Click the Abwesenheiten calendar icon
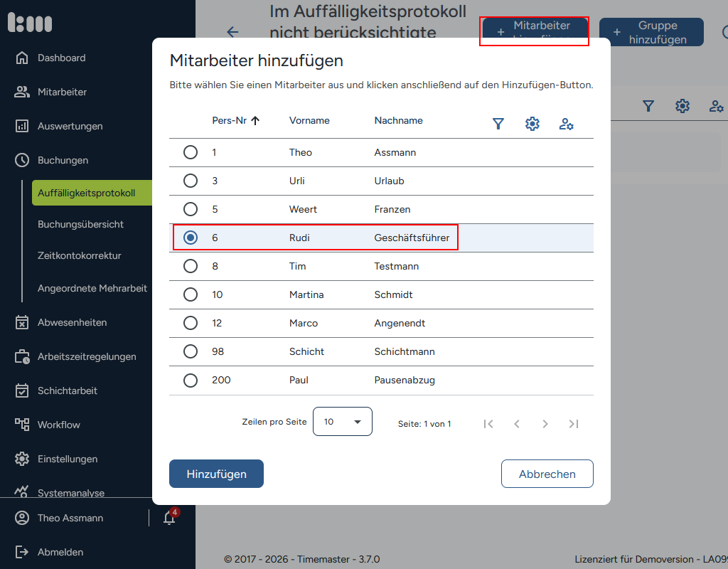Viewport: 728px width, 569px height. tap(22, 322)
